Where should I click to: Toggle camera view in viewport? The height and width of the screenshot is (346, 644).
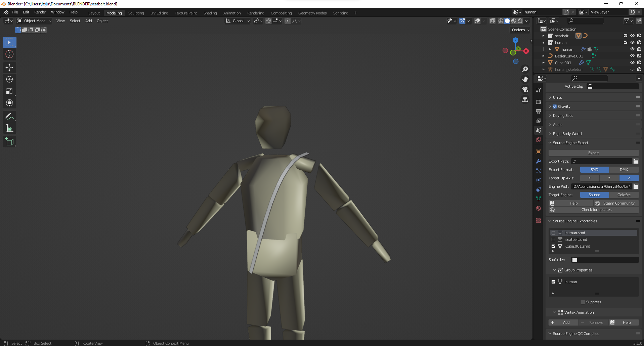(525, 89)
